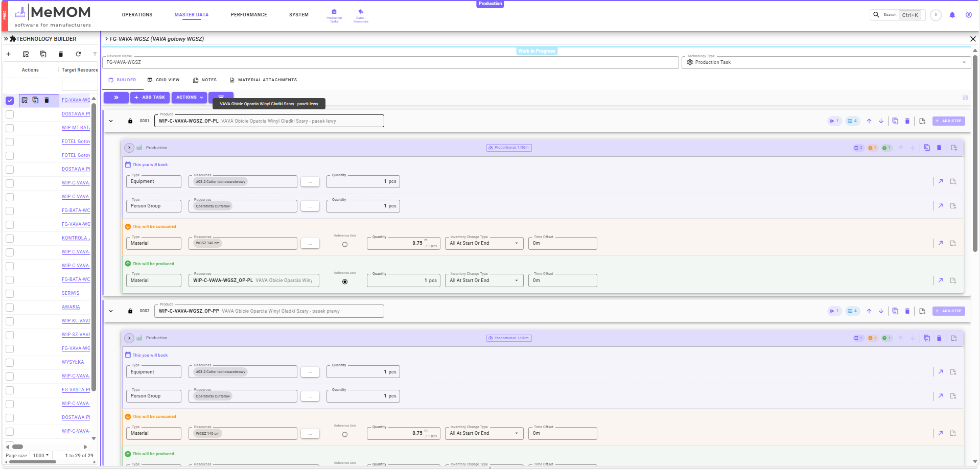Browse resources for Equipment row in task 0001
The height and width of the screenshot is (470, 980).
point(310,181)
